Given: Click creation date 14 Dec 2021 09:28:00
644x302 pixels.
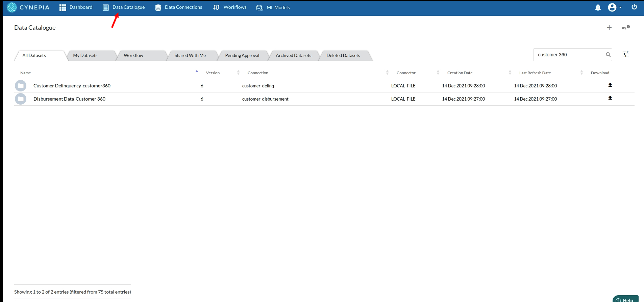Looking at the screenshot, I should pyautogui.click(x=463, y=86).
